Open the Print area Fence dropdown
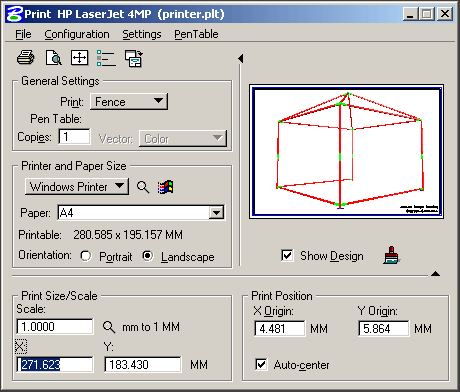The width and height of the screenshot is (460, 392). (129, 101)
